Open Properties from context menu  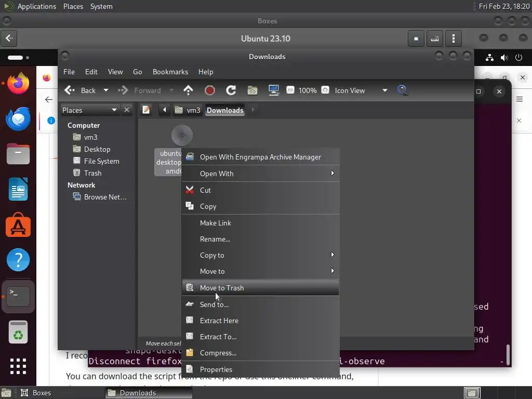(x=261, y=369)
